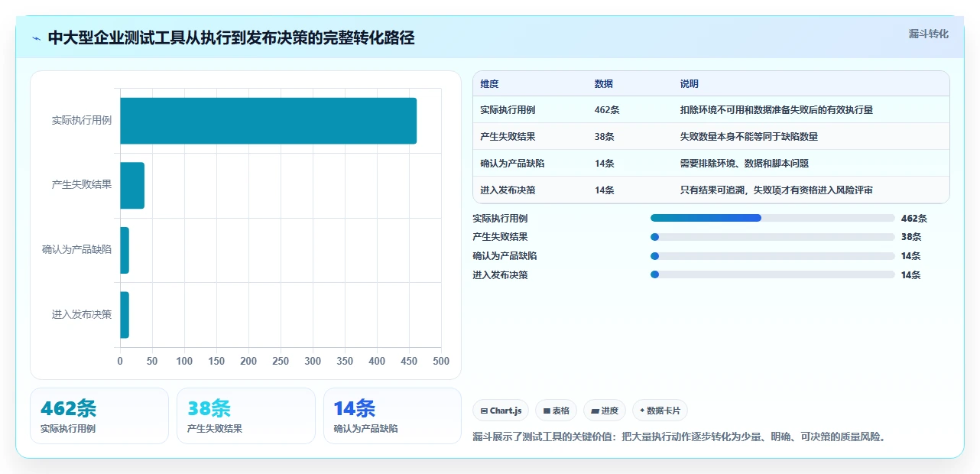This screenshot has height=474, width=980.
Task: Select the 进度 tag chip
Action: (605, 411)
